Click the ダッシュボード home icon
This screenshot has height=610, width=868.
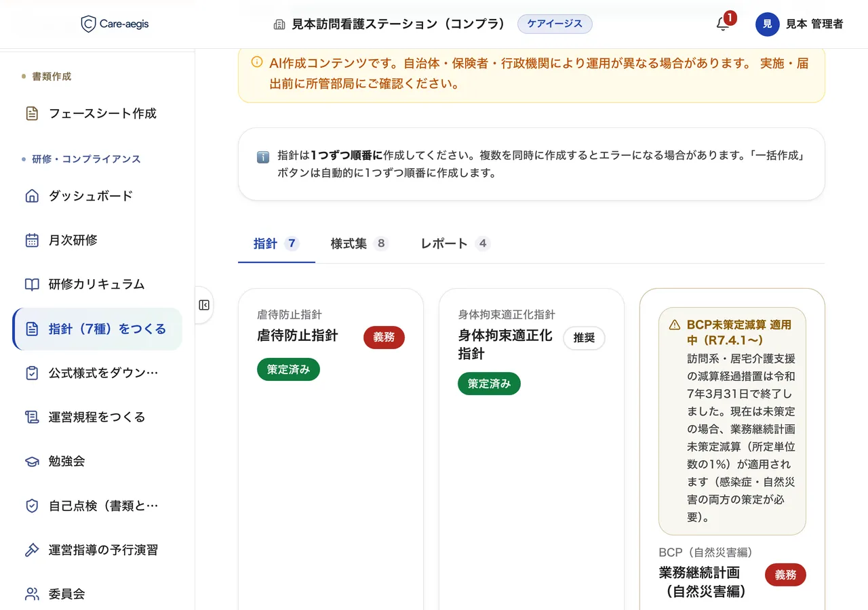coord(32,196)
